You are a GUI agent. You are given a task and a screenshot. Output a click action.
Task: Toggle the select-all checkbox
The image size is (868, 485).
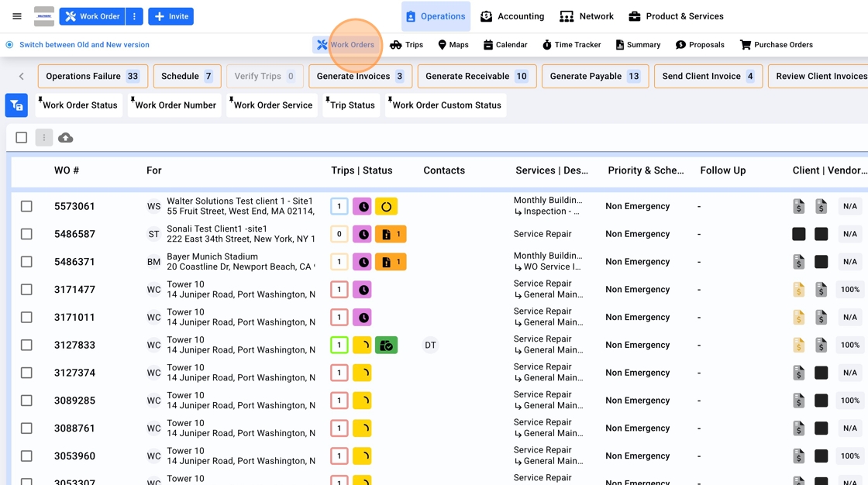22,138
